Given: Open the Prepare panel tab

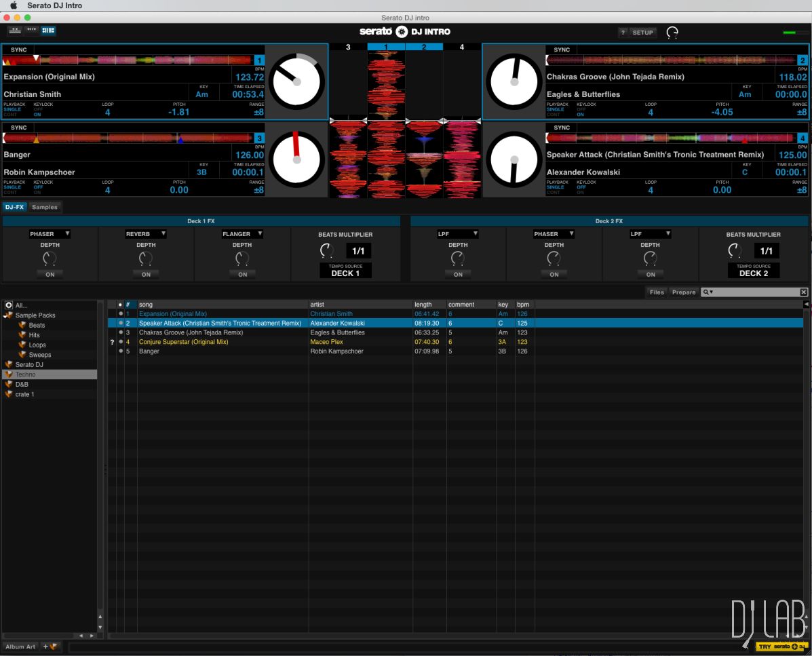Looking at the screenshot, I should (x=683, y=292).
